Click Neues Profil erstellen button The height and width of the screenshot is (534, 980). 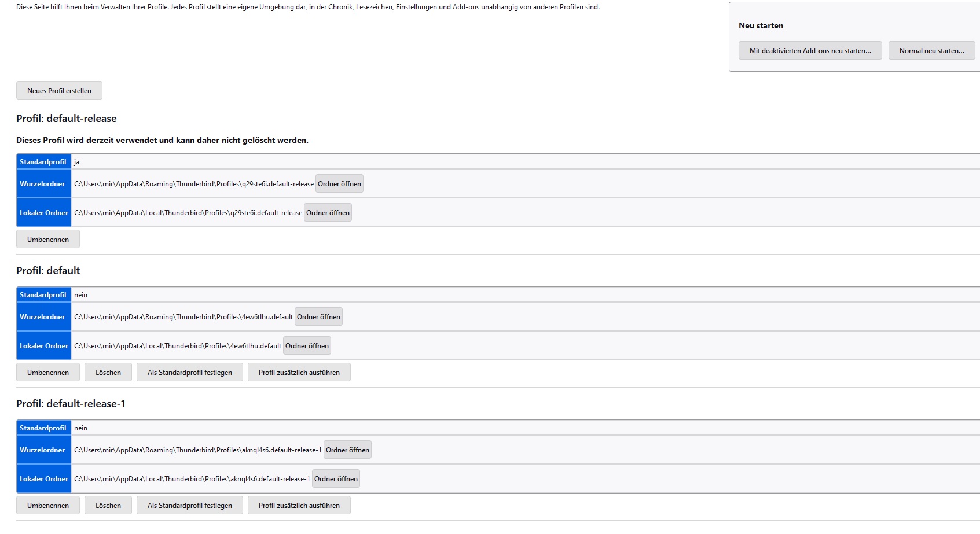(x=59, y=90)
